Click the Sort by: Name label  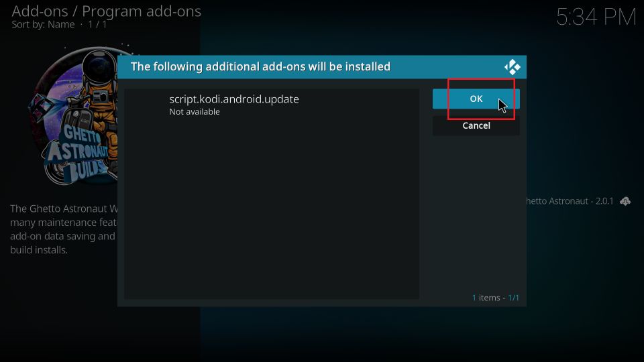coord(43,25)
